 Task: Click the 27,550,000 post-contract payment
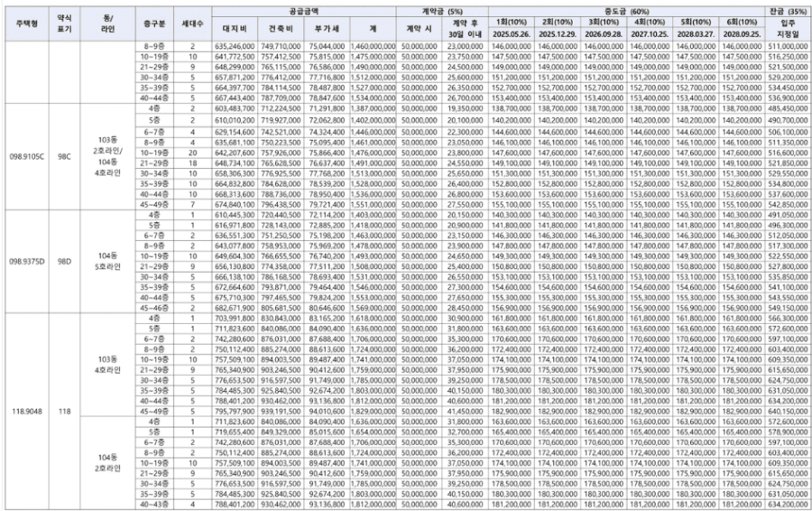coord(465,205)
